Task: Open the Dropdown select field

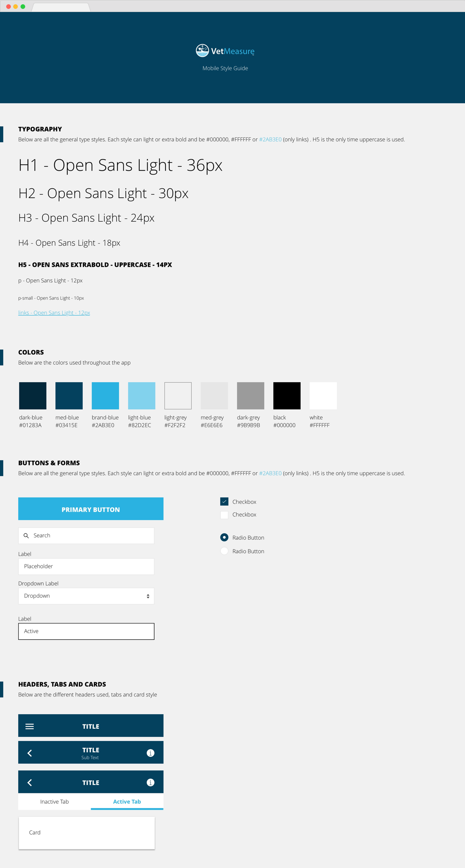Action: pyautogui.click(x=86, y=596)
